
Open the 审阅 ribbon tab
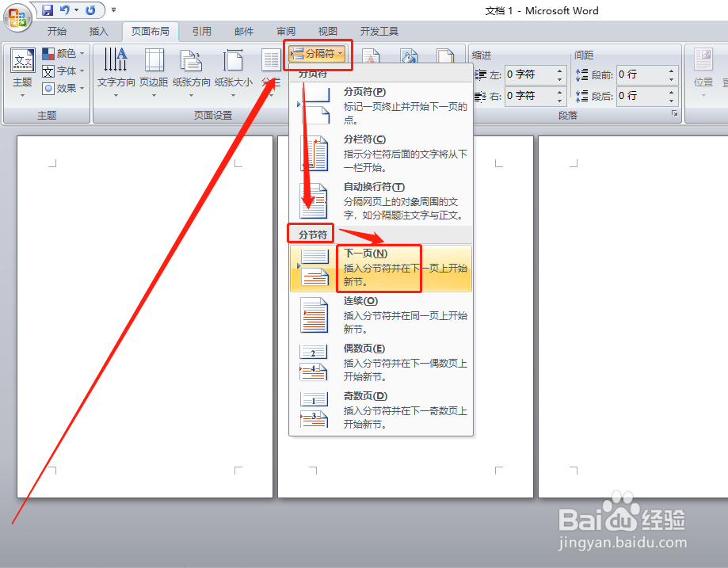[286, 32]
